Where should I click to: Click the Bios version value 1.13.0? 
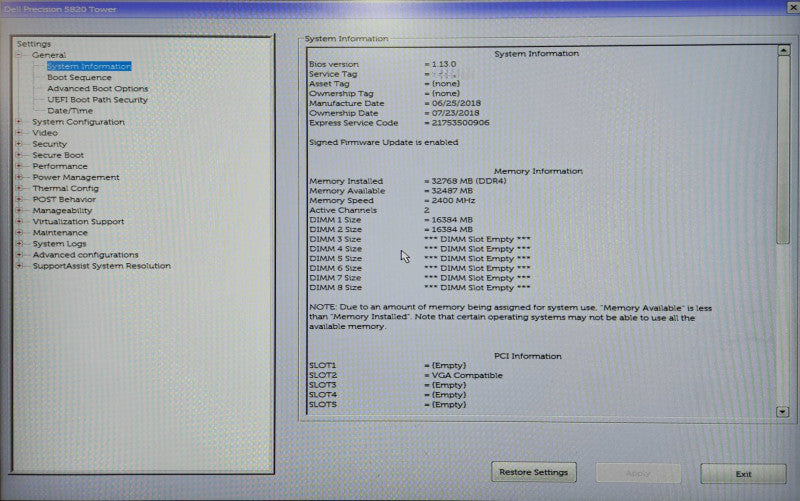pyautogui.click(x=444, y=64)
